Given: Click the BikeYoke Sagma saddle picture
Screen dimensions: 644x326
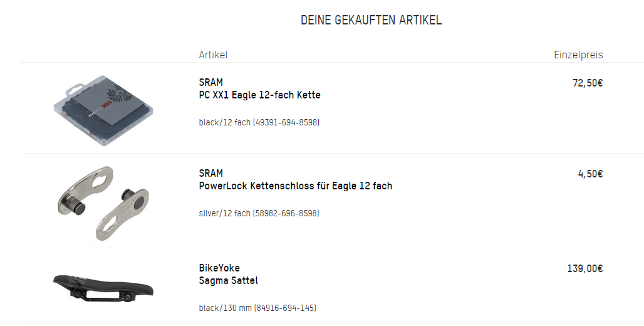Looking at the screenshot, I should coord(103,287).
